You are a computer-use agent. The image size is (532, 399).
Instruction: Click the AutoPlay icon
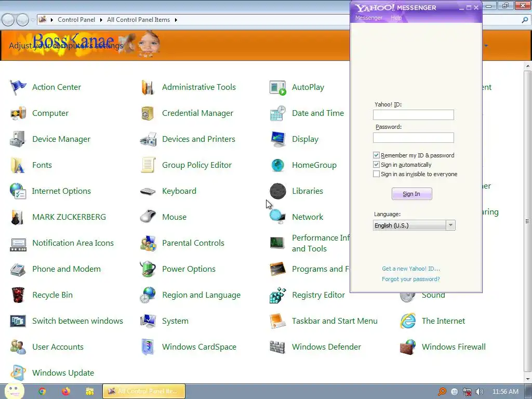pos(278,87)
